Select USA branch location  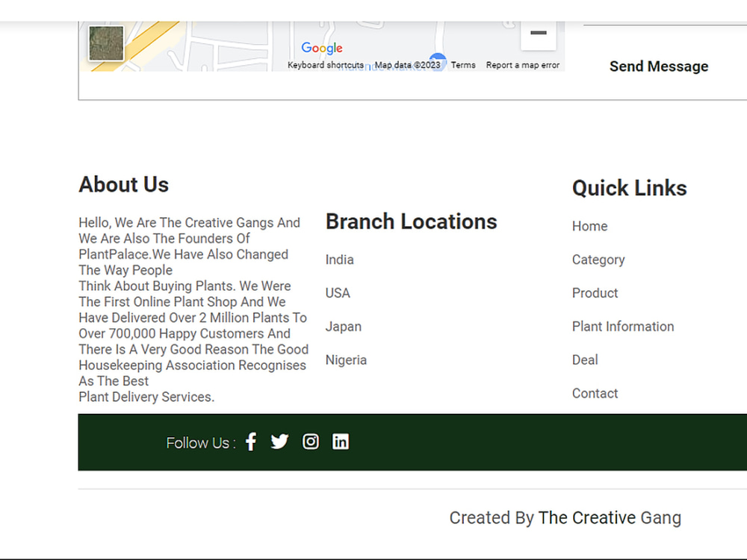pos(338,293)
